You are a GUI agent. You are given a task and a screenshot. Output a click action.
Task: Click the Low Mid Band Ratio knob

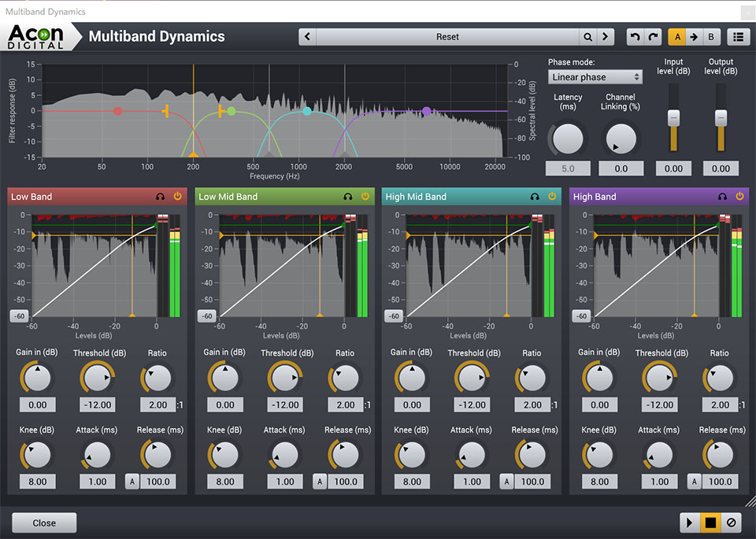point(345,378)
